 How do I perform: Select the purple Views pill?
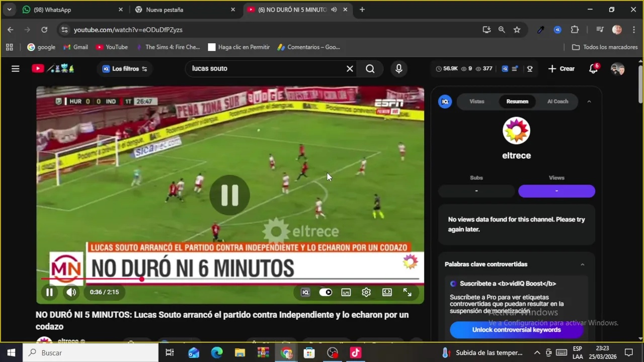pyautogui.click(x=556, y=191)
